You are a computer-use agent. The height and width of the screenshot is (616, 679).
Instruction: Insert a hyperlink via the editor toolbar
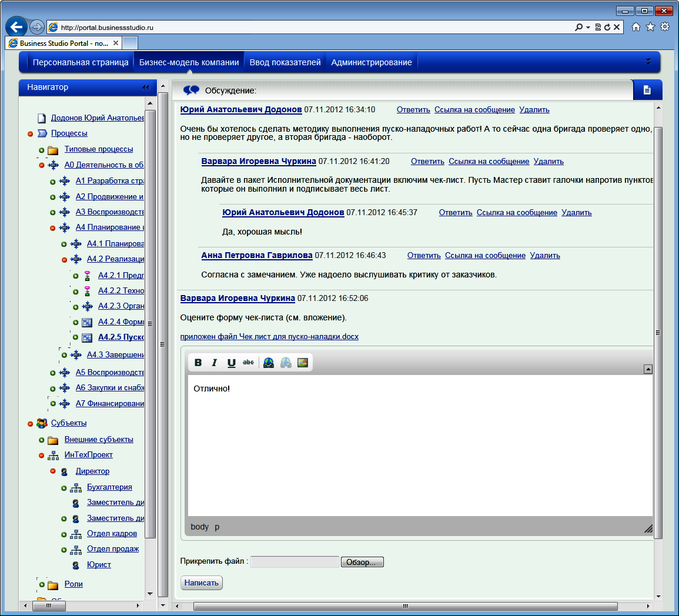[x=269, y=363]
